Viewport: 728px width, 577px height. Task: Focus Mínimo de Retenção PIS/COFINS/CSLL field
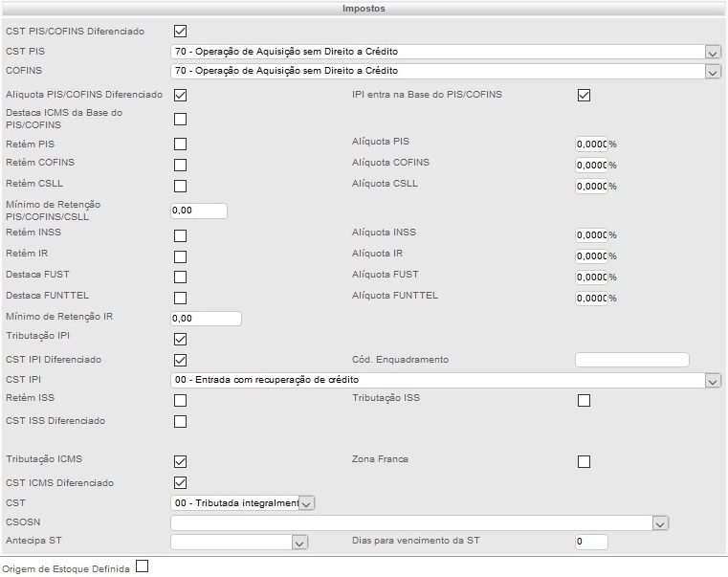coord(199,211)
